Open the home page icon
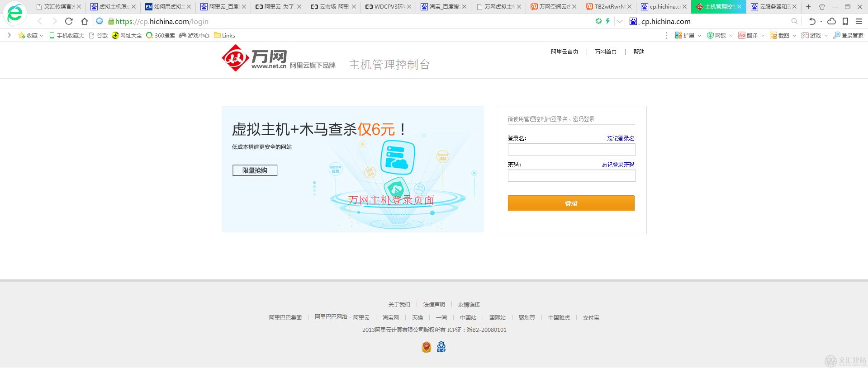Viewport: 868px width, 368px height. tap(84, 21)
